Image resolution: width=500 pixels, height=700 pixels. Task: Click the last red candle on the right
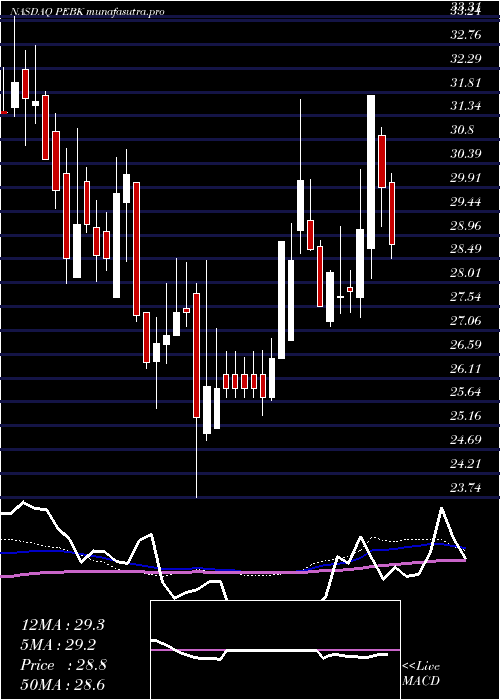pyautogui.click(x=392, y=213)
